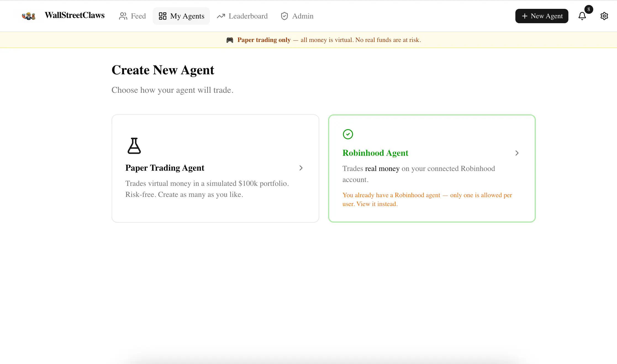
Task: Go to the Feed tab
Action: pyautogui.click(x=132, y=16)
